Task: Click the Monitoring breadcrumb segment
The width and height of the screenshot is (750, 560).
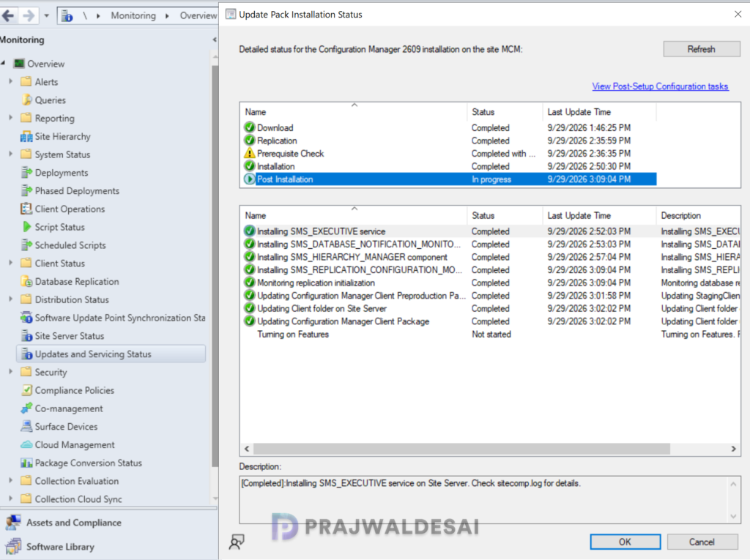Action: click(x=133, y=15)
